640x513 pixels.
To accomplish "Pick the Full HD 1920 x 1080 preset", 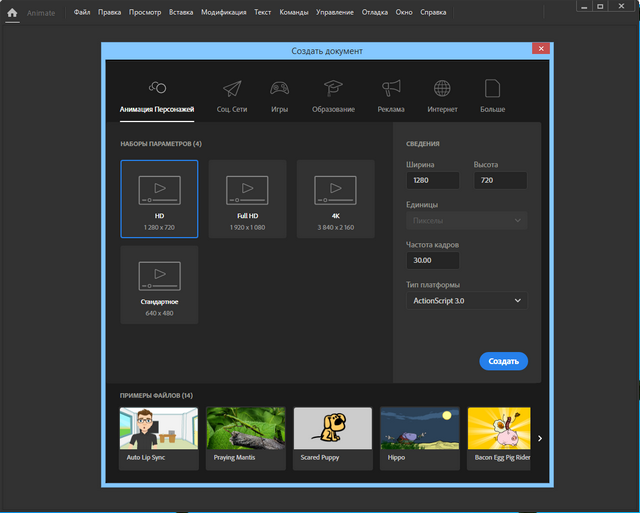I will tap(247, 198).
